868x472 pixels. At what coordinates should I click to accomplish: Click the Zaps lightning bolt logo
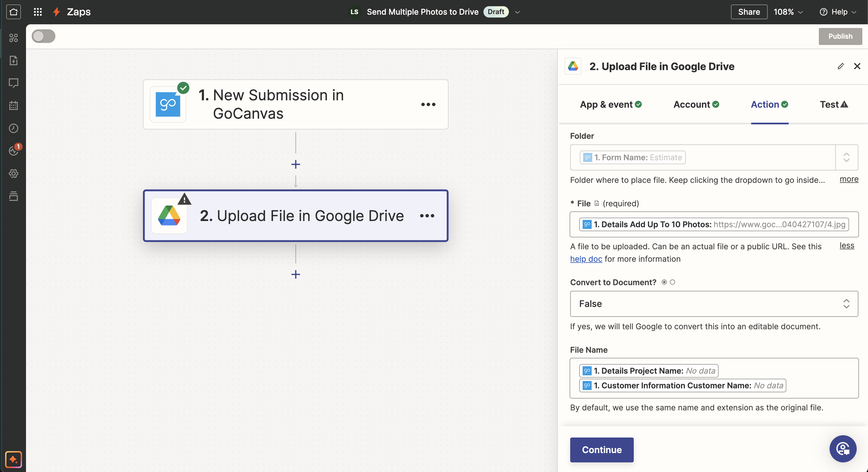[56, 12]
